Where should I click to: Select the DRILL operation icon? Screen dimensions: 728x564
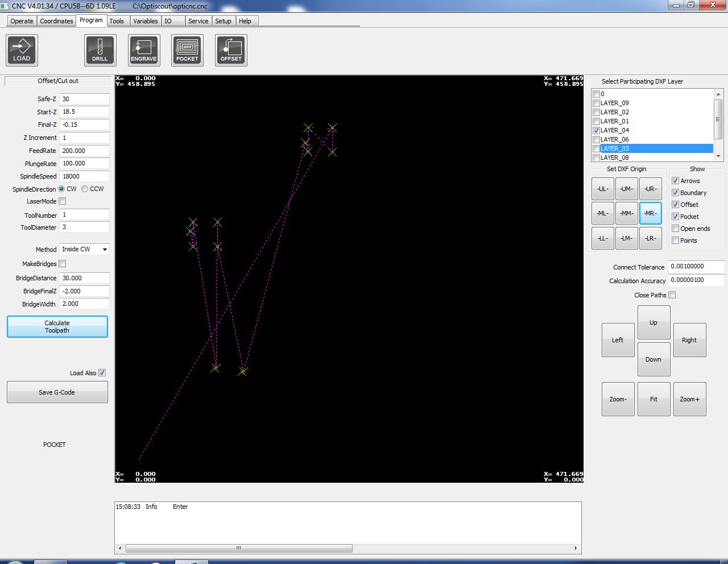100,50
